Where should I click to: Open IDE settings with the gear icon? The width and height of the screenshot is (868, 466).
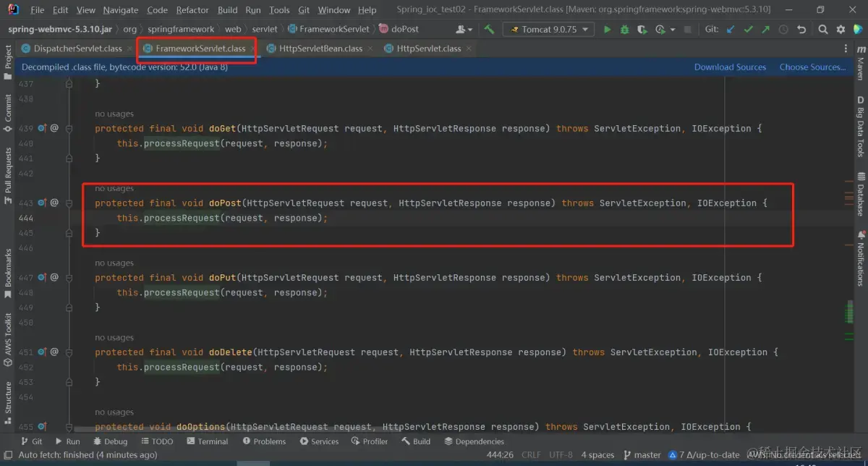[841, 29]
